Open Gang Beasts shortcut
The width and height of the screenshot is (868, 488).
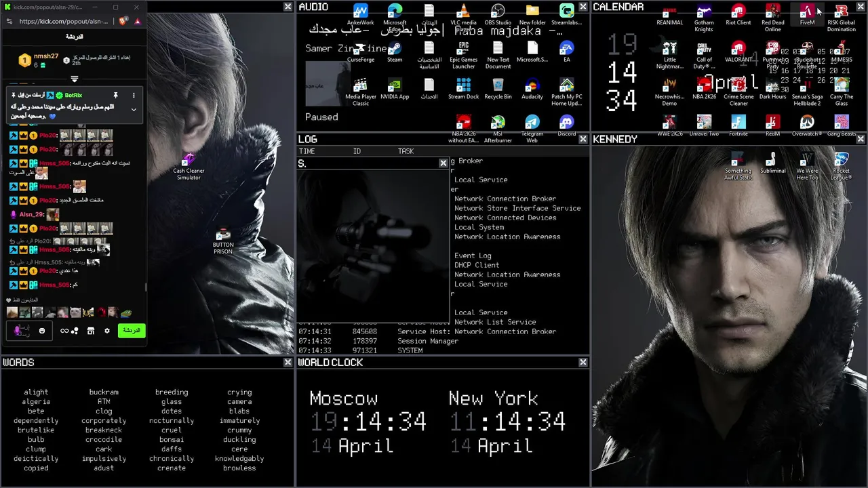tap(841, 125)
